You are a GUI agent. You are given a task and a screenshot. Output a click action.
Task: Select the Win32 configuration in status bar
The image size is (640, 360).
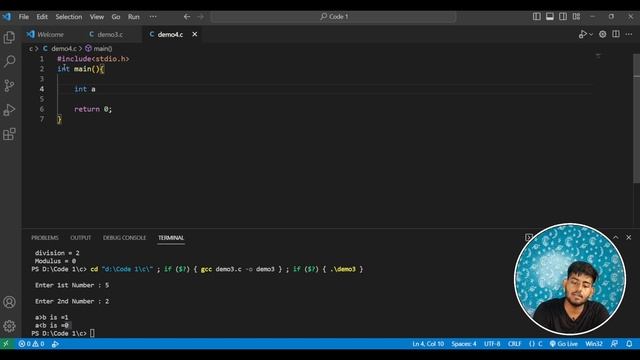(x=594, y=344)
